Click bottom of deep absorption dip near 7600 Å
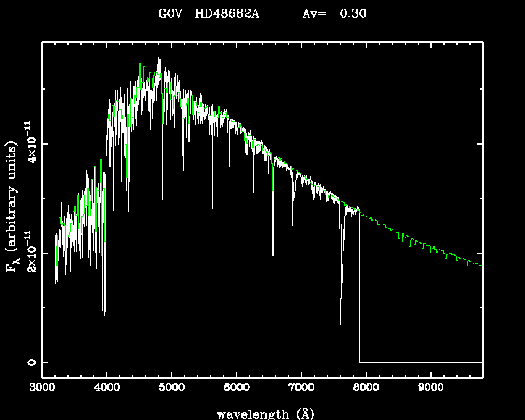The image size is (525, 420). (x=340, y=322)
